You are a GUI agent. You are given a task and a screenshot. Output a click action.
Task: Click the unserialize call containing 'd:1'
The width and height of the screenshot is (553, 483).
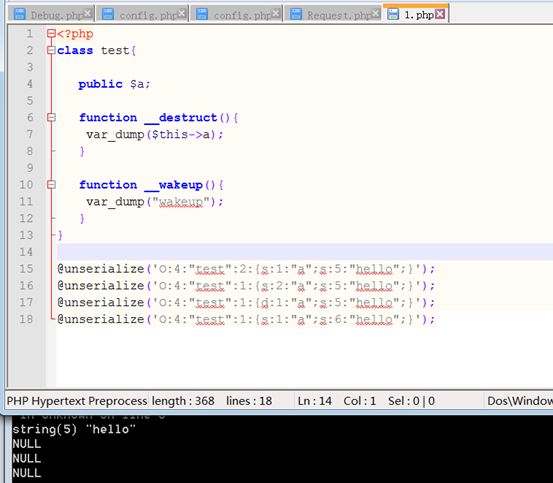[x=246, y=302]
